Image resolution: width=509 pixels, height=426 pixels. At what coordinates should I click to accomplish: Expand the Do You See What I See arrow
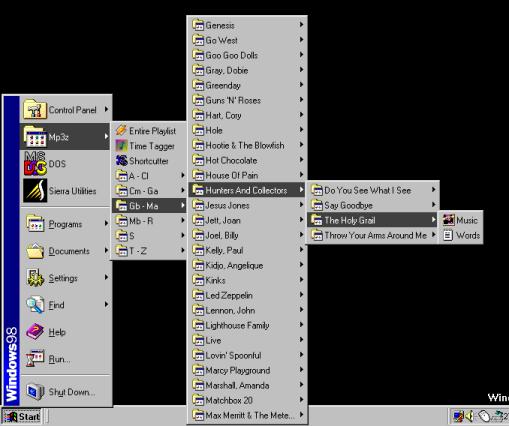433,190
